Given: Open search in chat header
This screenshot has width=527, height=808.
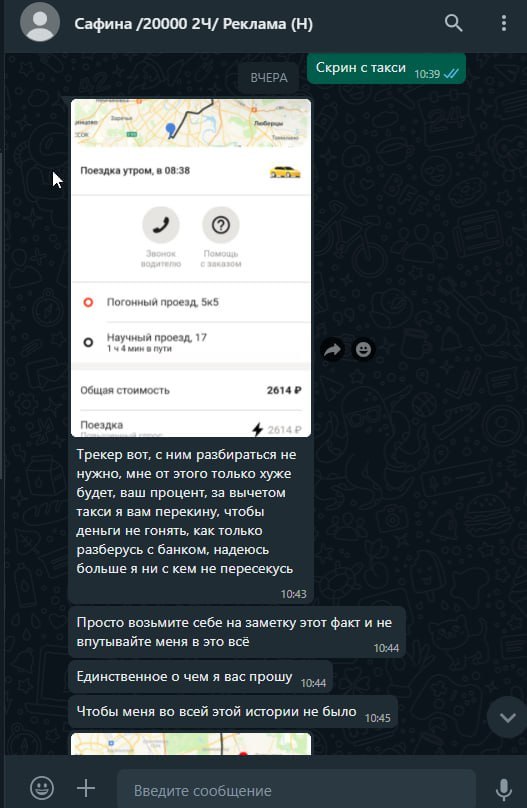Looking at the screenshot, I should click(x=453, y=23).
